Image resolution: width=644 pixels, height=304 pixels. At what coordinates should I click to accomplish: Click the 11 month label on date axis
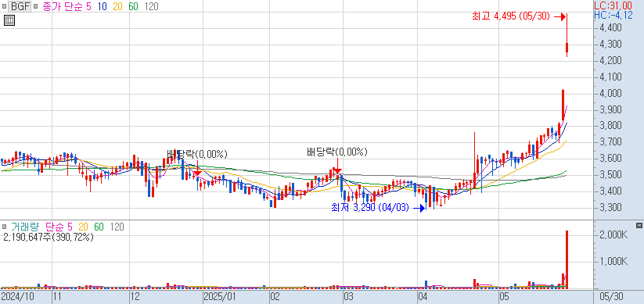point(57,297)
